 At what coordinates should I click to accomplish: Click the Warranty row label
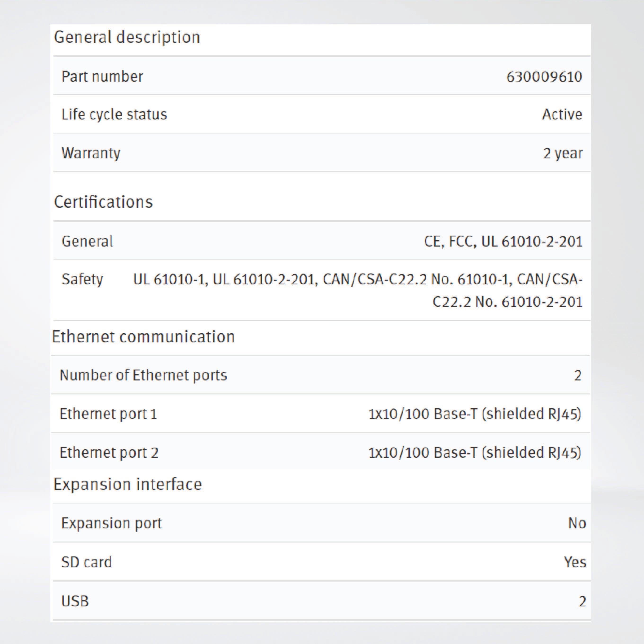(91, 153)
